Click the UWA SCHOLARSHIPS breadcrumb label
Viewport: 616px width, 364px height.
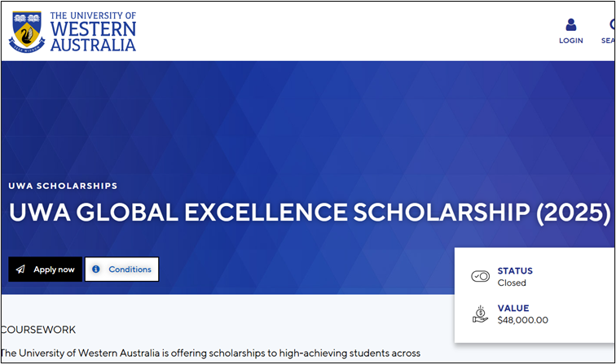pos(63,186)
